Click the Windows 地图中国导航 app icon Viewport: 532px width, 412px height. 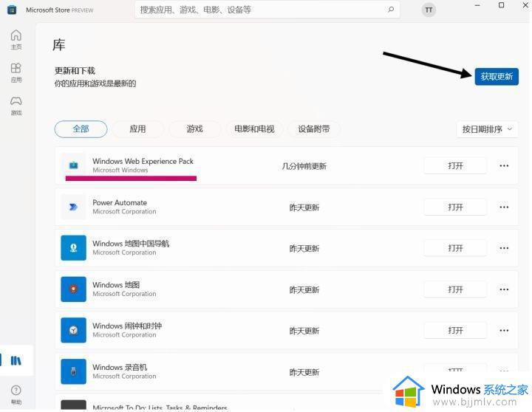(73, 248)
